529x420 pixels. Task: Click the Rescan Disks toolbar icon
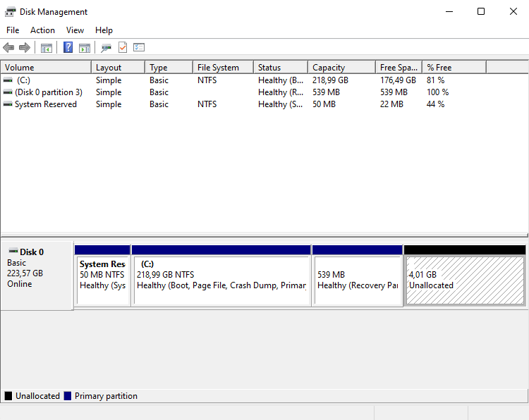(106, 48)
